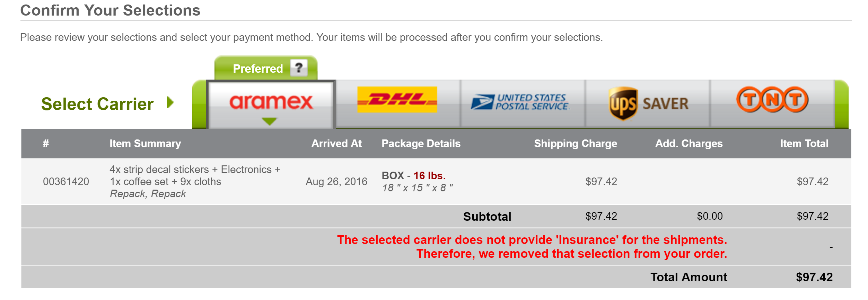Click green arrow beside Select Carrier
The image size is (868, 300).
[x=170, y=102]
